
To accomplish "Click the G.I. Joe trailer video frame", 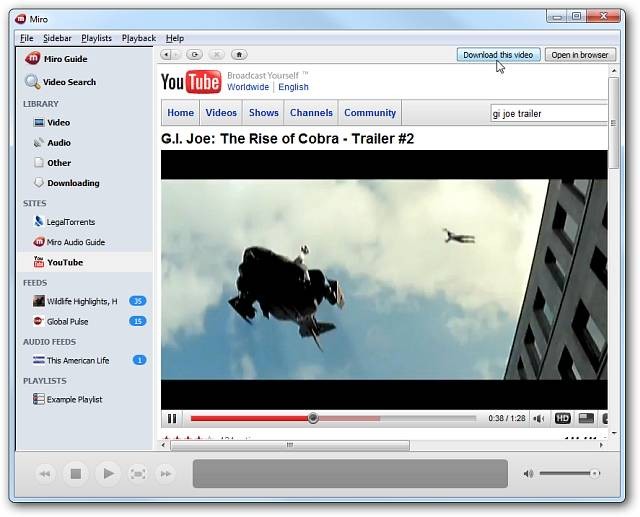I will [x=384, y=280].
